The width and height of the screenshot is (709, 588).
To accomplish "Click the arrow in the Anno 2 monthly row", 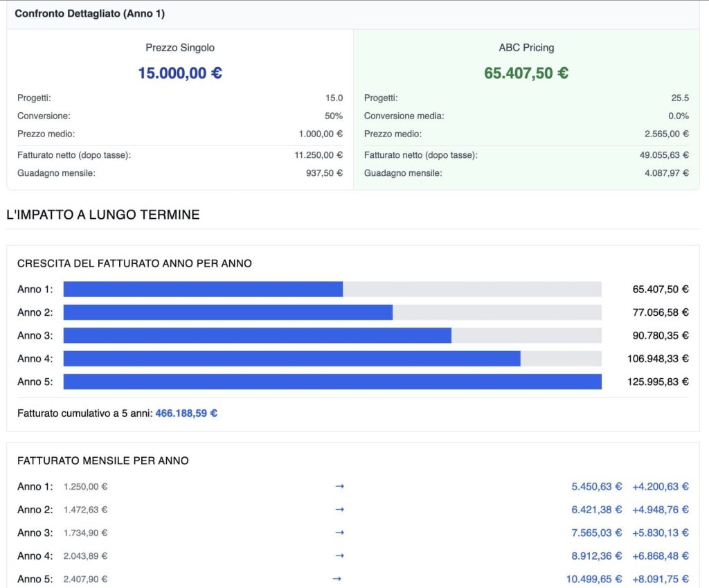I will click(x=339, y=510).
